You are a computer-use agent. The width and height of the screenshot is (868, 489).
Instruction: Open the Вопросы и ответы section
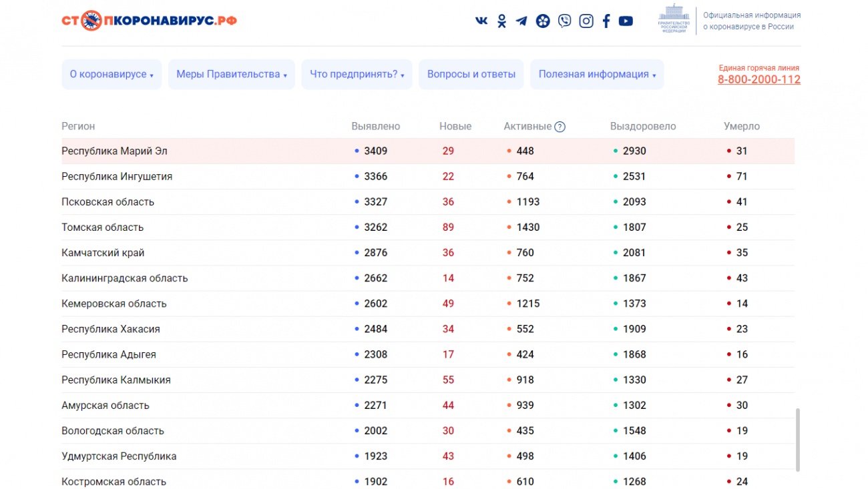(471, 75)
